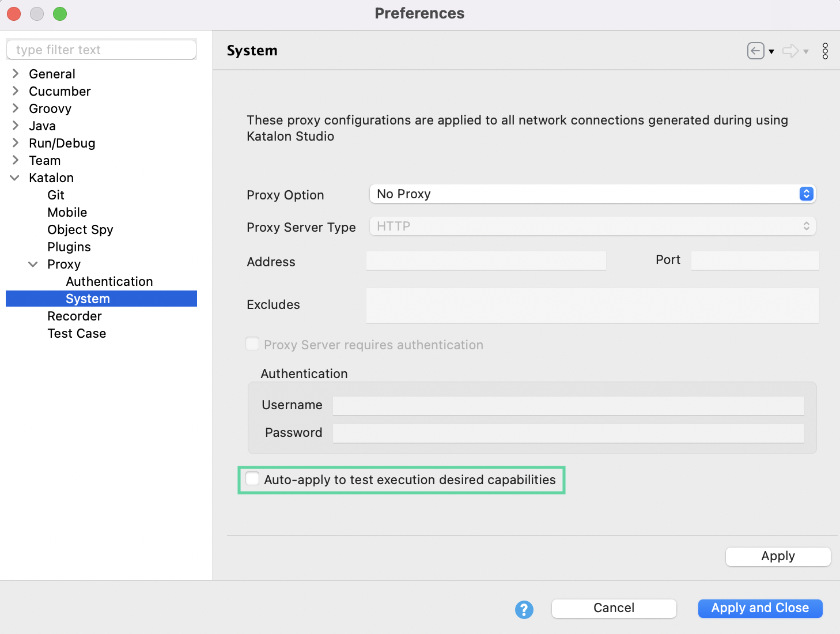
Task: Click the Apply button
Action: 778,556
